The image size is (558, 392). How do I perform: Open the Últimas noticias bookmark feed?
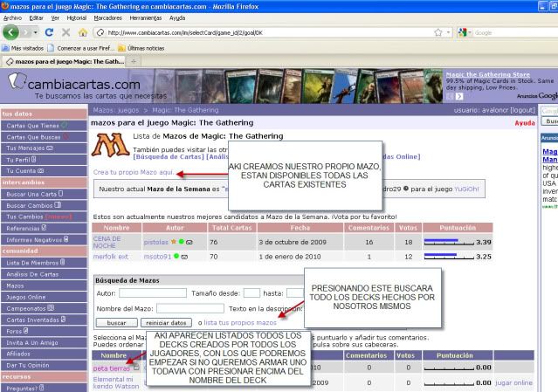click(141, 48)
